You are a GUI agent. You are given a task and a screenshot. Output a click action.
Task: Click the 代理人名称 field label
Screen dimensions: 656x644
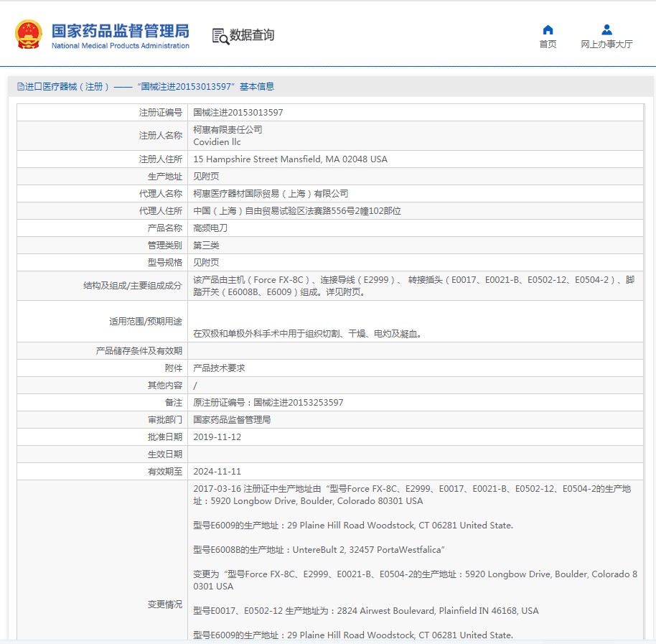[x=161, y=194]
